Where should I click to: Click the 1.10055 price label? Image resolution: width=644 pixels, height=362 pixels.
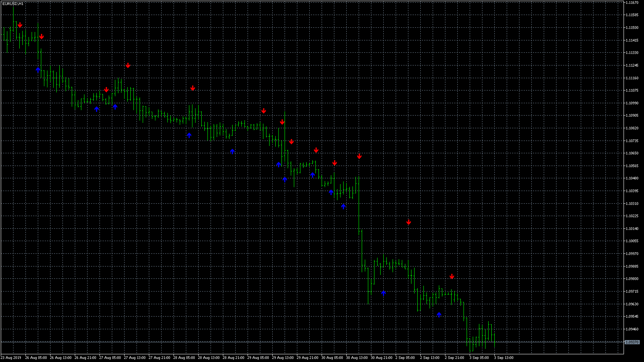[x=632, y=241]
